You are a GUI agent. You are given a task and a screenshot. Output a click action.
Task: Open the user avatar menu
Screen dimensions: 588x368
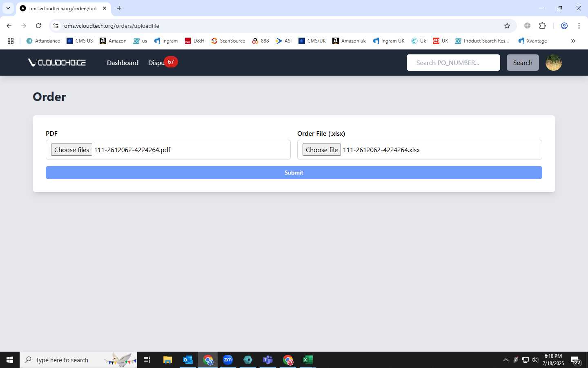(554, 63)
